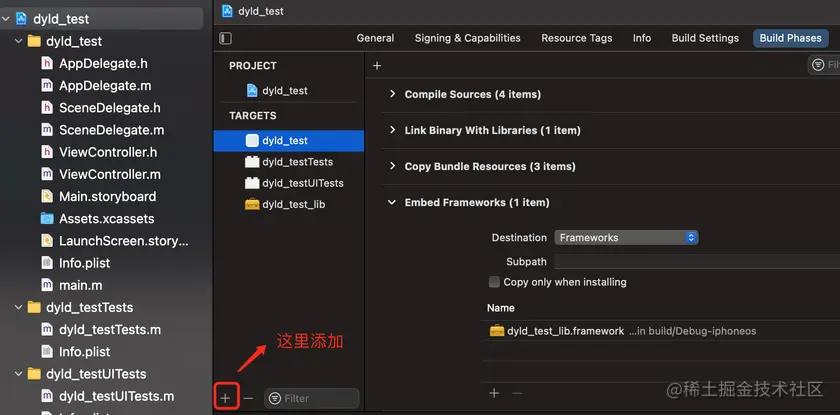Click ViewController.m file icon

tap(47, 175)
